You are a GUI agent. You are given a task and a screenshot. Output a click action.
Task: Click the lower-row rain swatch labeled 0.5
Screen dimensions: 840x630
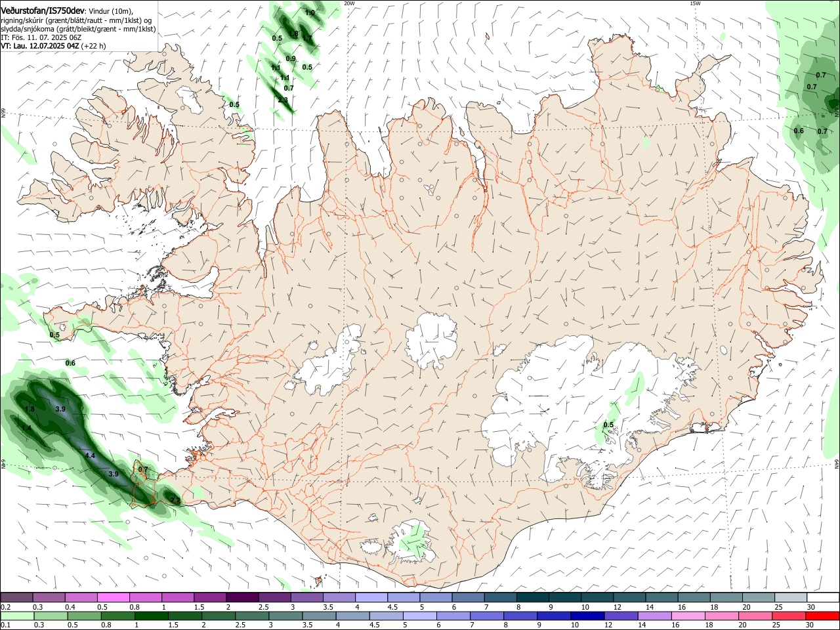(x=84, y=616)
